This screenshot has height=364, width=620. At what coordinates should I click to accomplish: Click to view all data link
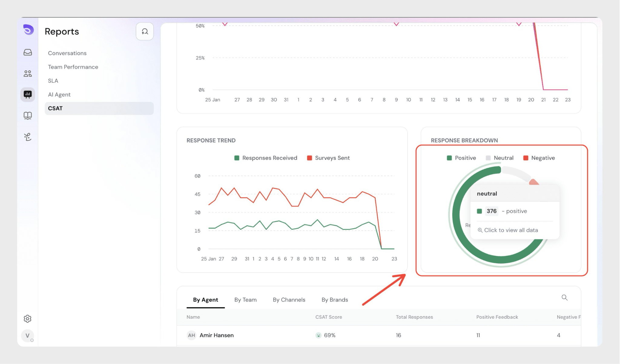511,230
